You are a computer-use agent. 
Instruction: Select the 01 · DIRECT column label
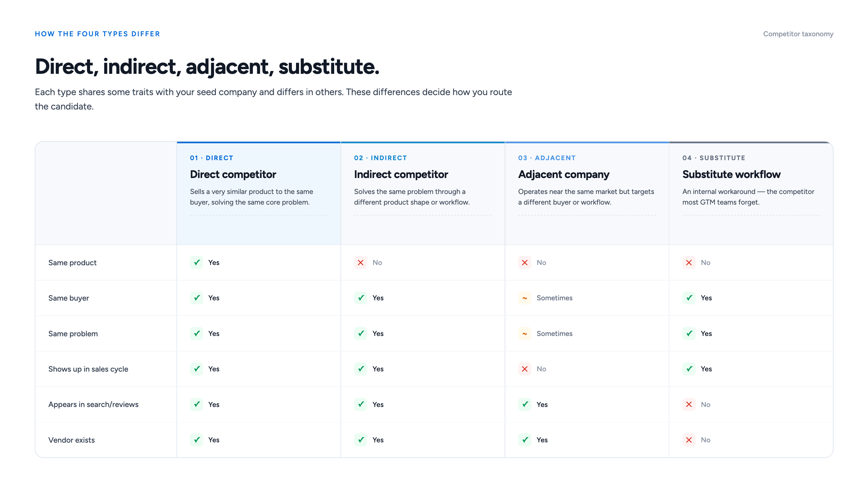211,158
